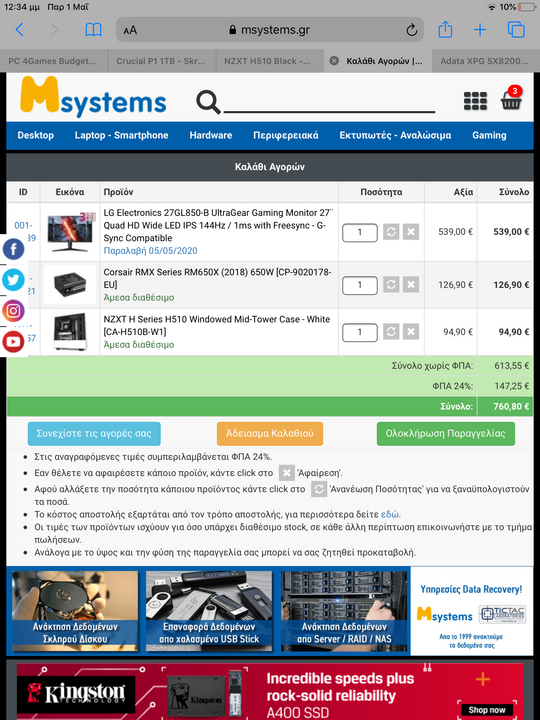Click Άδειασμα Καλαθιού button
This screenshot has width=540, height=720.
[x=270, y=433]
